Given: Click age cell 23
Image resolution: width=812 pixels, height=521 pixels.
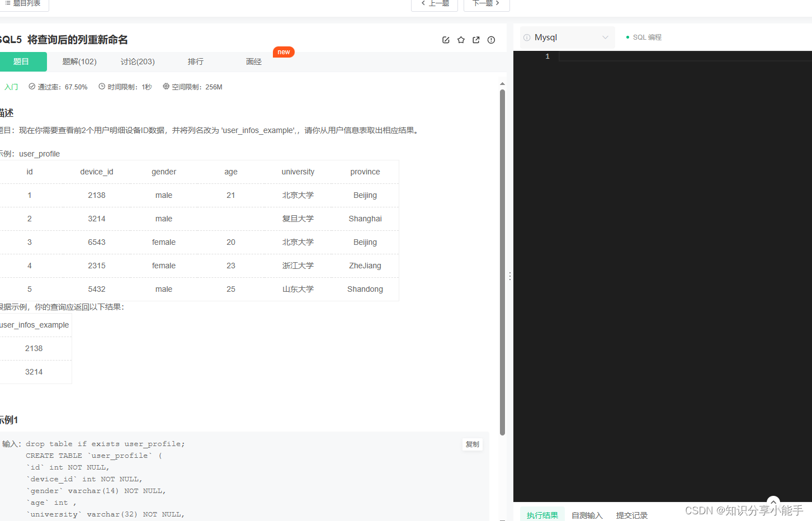Looking at the screenshot, I should (231, 266).
